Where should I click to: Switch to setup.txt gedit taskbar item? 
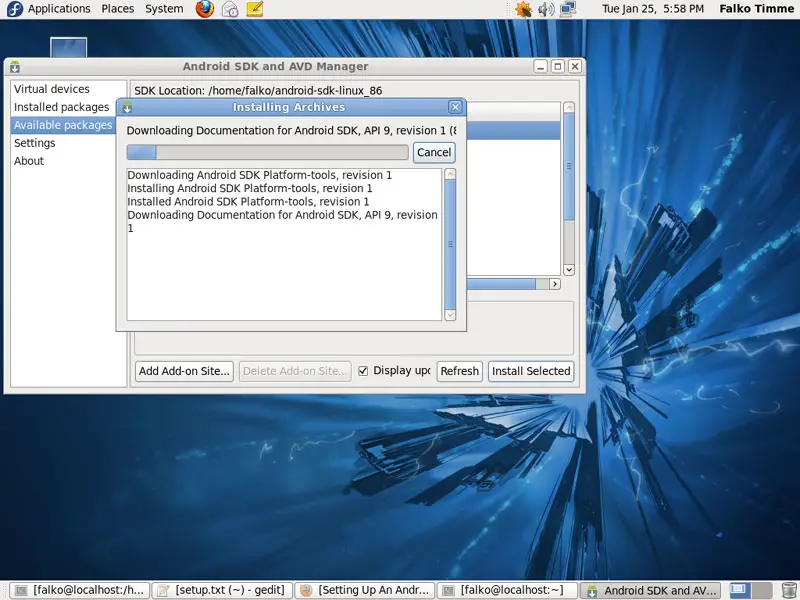pos(223,590)
